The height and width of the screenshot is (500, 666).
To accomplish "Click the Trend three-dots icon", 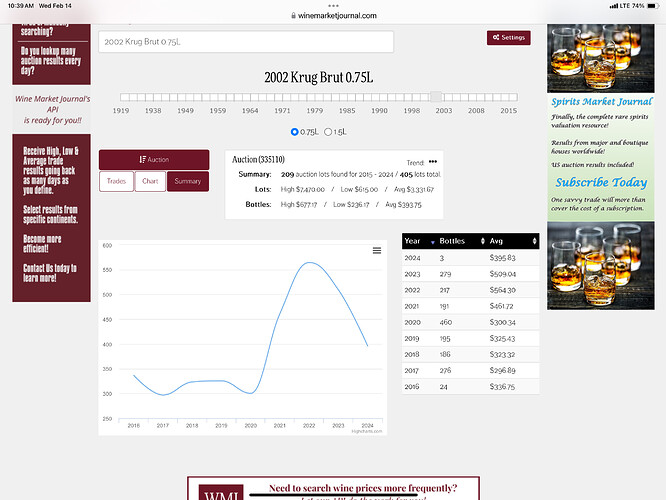I will pyautogui.click(x=433, y=161).
